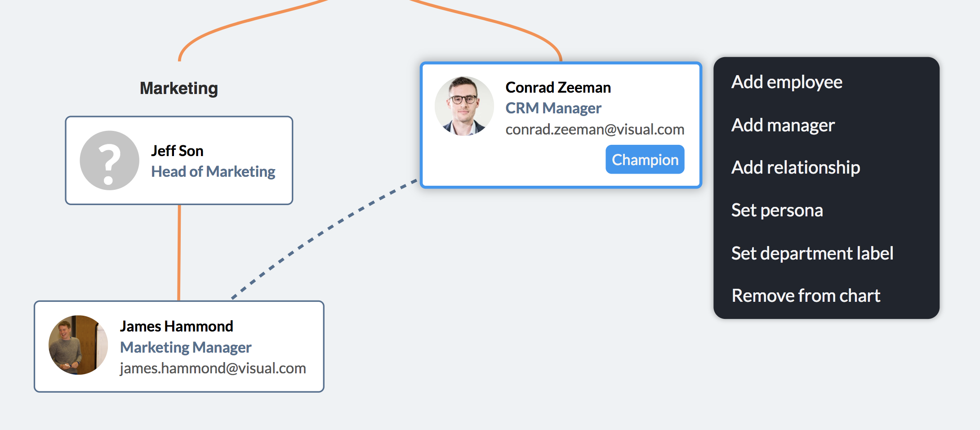Click Jeff Son's name on card
This screenshot has width=980, height=430.
(177, 151)
